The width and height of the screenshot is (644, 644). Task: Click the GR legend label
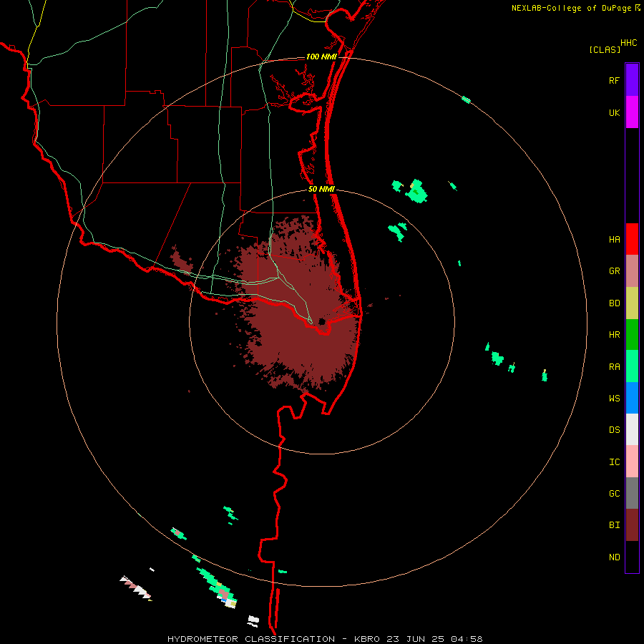tap(614, 271)
